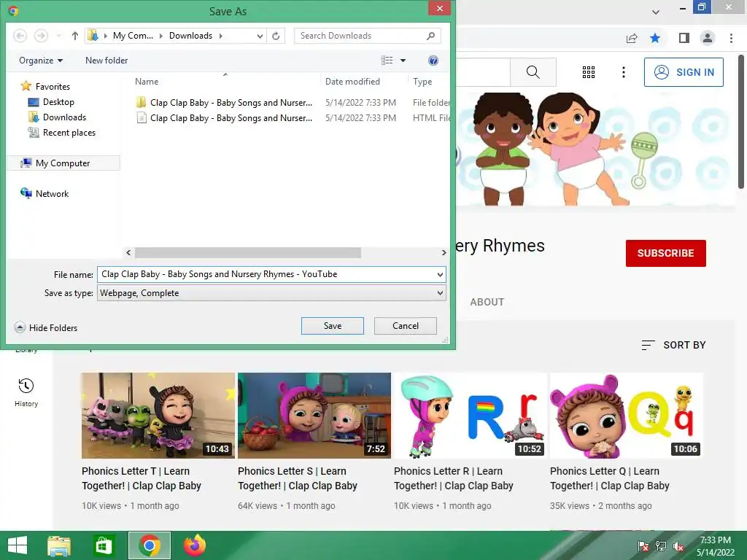
Task: Sort files by Date modified column
Action: [352, 82]
